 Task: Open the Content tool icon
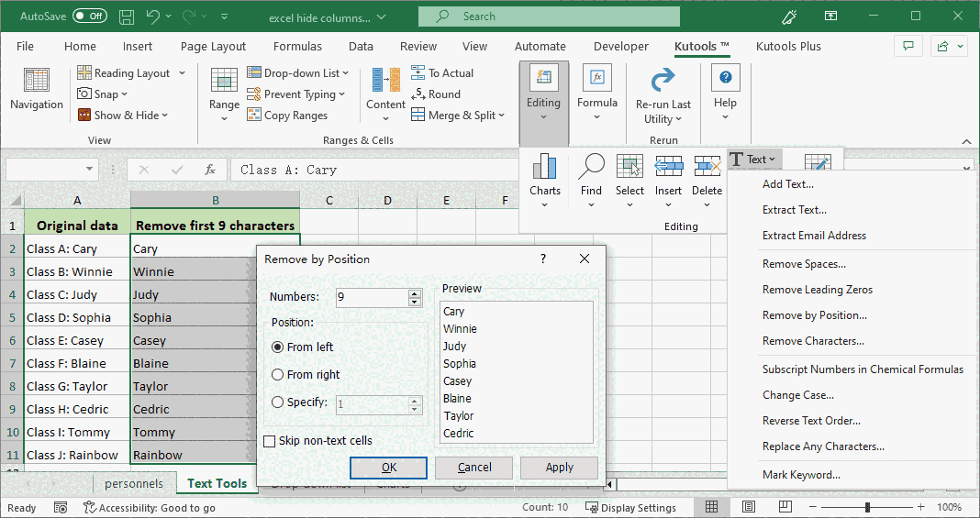pos(385,81)
